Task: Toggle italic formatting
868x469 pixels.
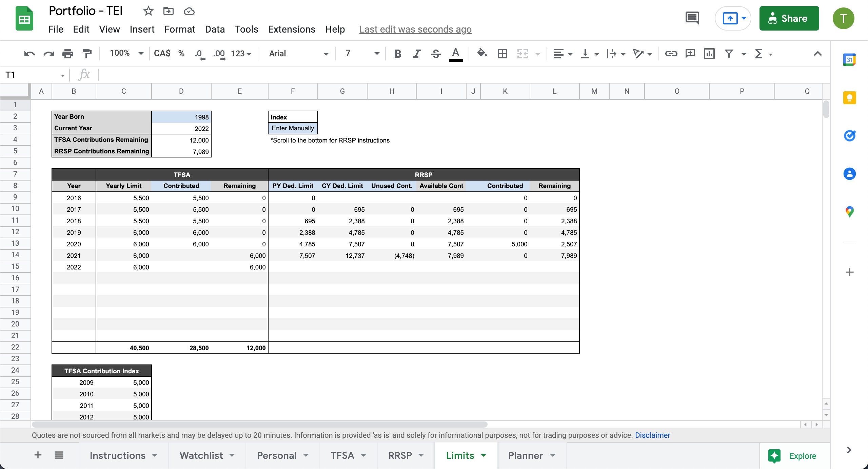Action: pos(417,54)
